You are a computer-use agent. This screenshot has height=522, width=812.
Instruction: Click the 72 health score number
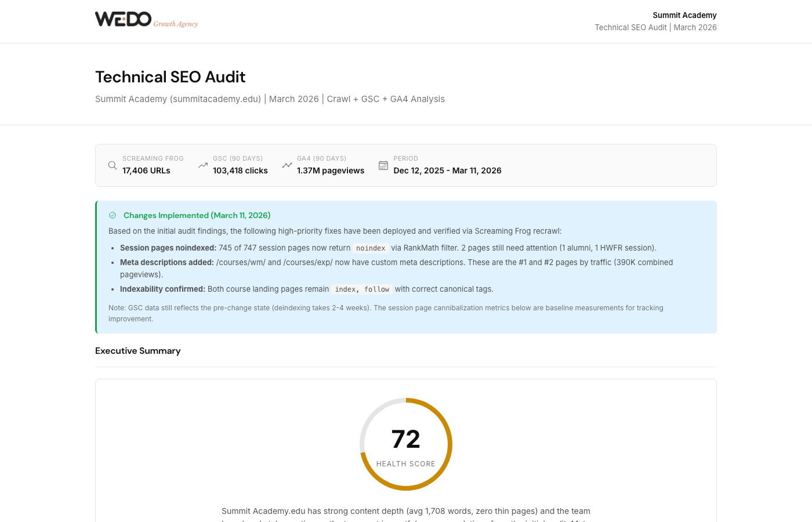[406, 439]
